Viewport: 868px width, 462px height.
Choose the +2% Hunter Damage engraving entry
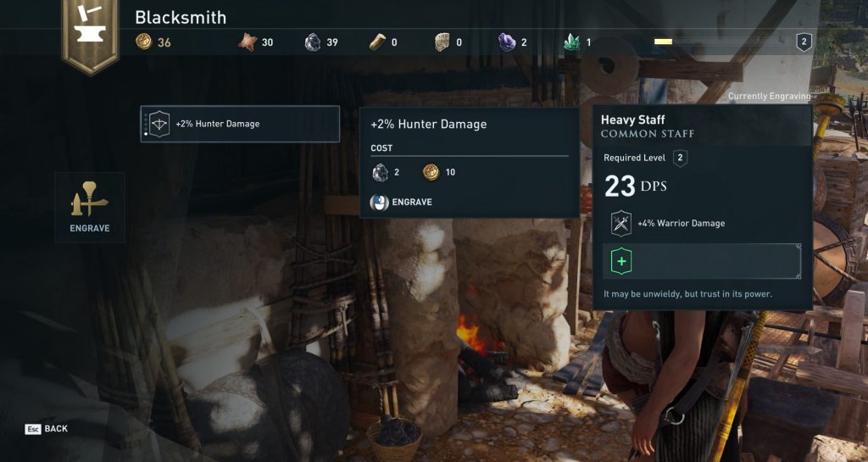click(x=240, y=124)
